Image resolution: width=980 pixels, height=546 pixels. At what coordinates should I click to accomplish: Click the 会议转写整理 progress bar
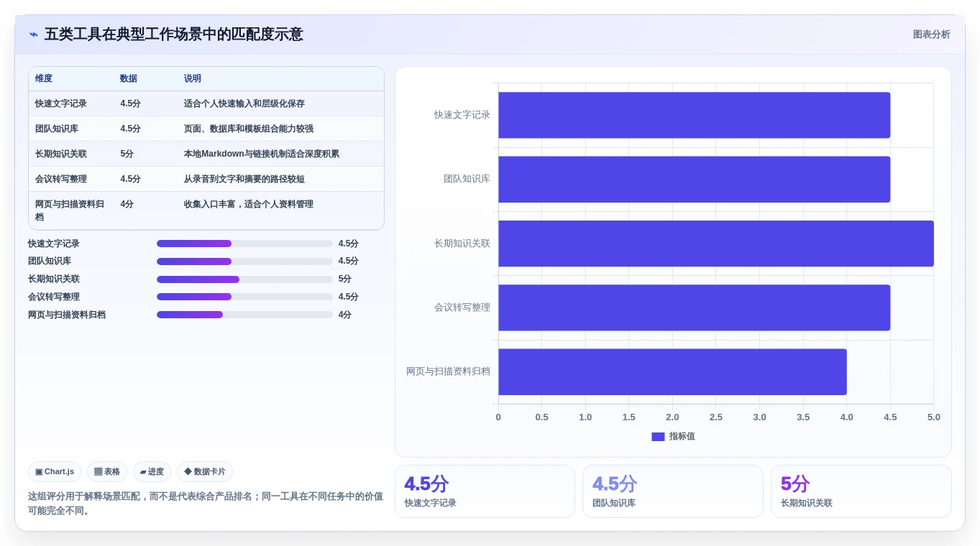(244, 297)
